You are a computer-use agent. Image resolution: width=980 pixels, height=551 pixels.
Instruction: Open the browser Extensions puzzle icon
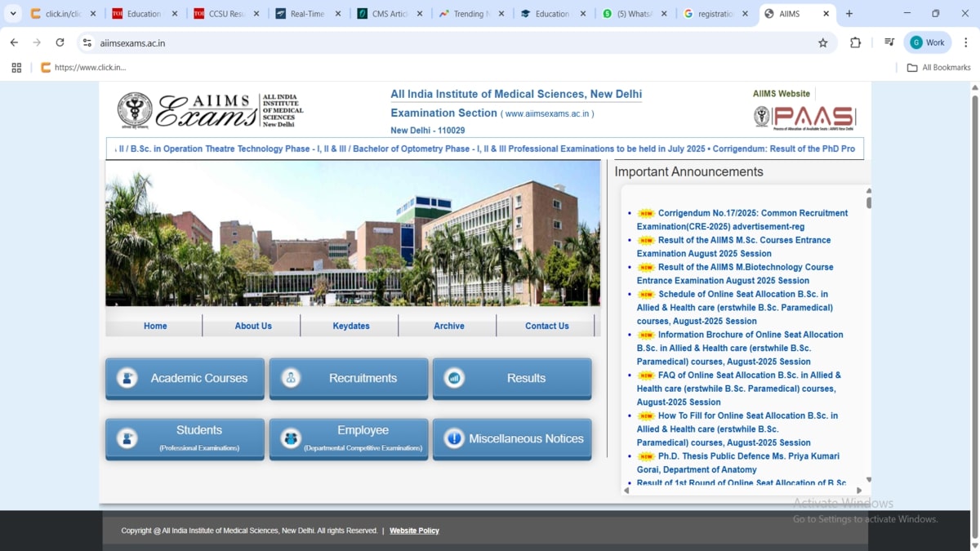click(855, 42)
